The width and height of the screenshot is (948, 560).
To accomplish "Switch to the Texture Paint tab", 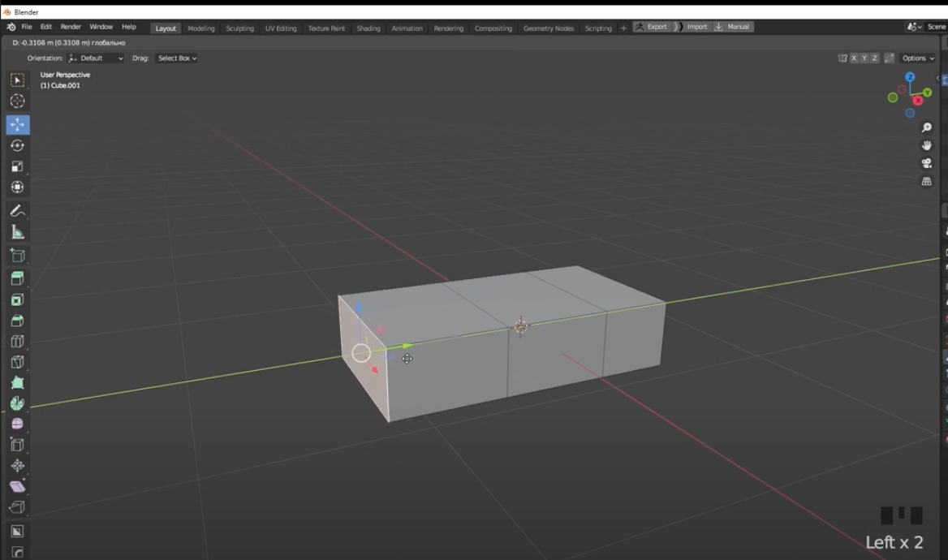I will tap(326, 28).
